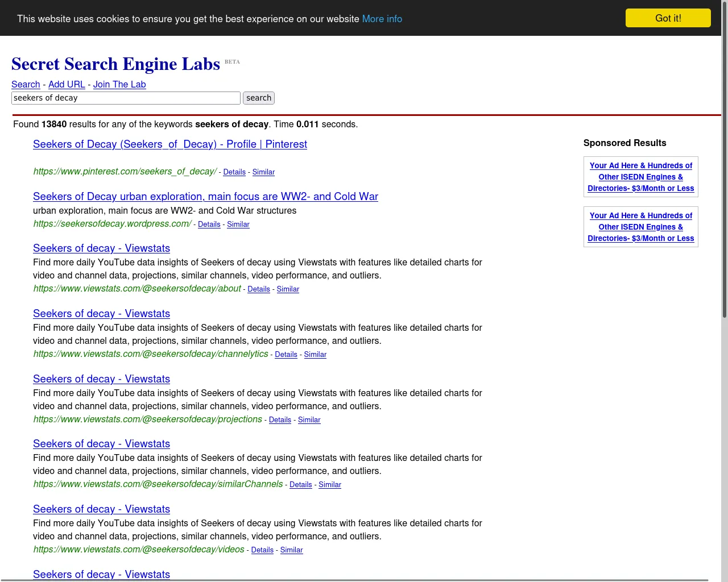728x582 pixels.
Task: Click the search query input field
Action: point(126,98)
